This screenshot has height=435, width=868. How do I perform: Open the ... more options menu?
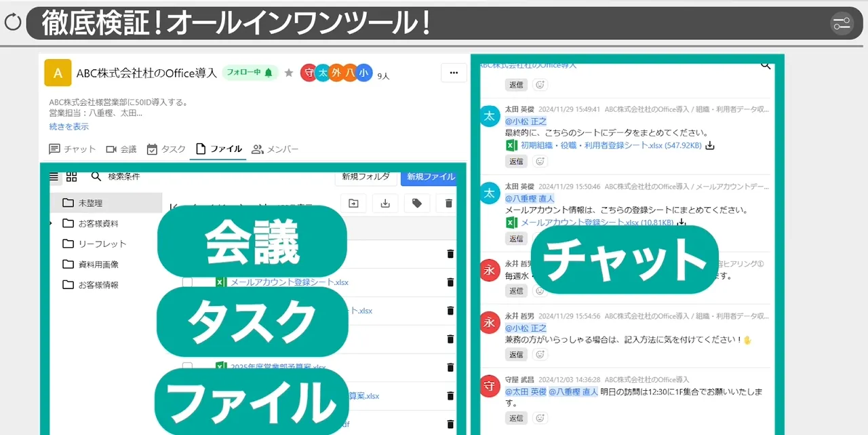pos(454,73)
